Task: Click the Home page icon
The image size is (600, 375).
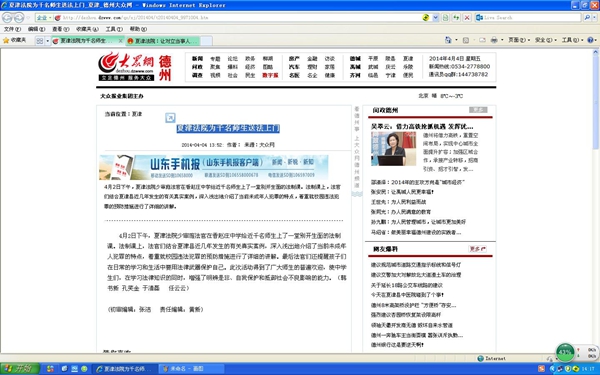Action: [448, 40]
